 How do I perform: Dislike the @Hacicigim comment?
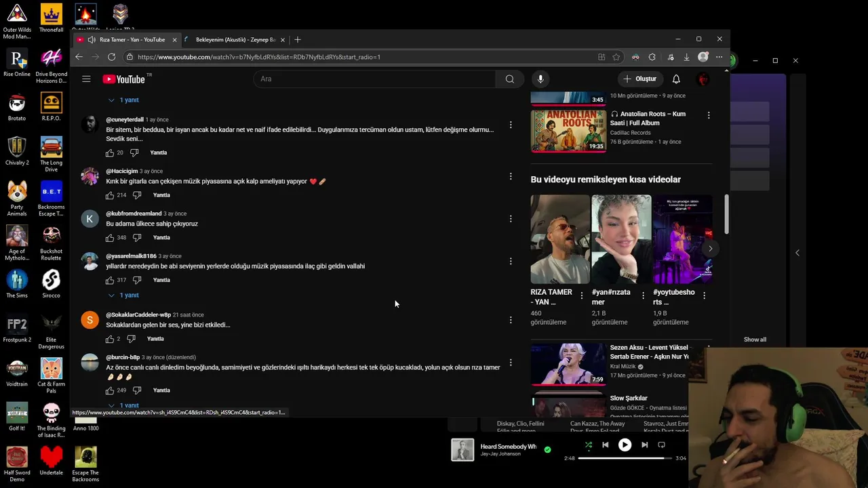tap(137, 195)
